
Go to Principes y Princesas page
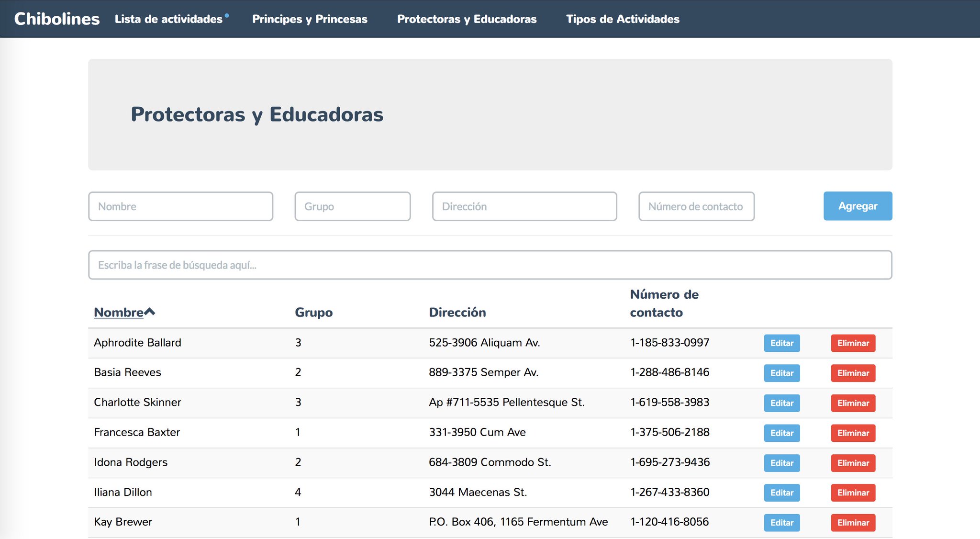coord(310,19)
